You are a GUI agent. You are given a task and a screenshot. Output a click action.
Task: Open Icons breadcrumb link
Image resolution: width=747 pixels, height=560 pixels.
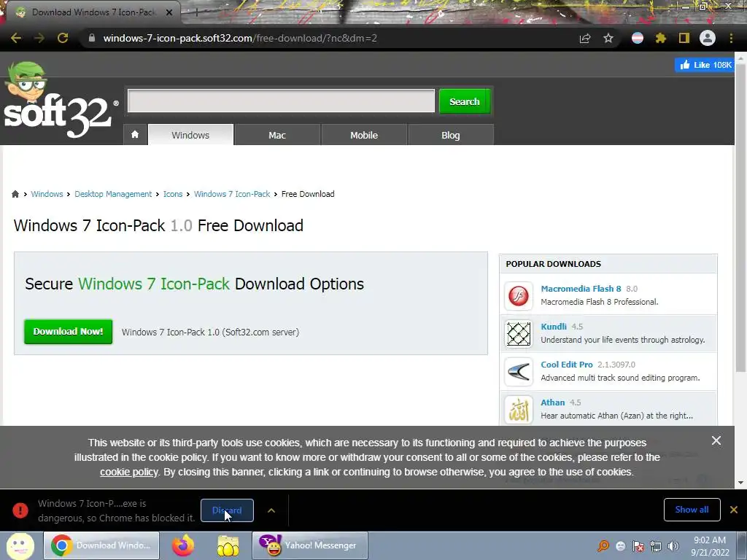point(173,194)
